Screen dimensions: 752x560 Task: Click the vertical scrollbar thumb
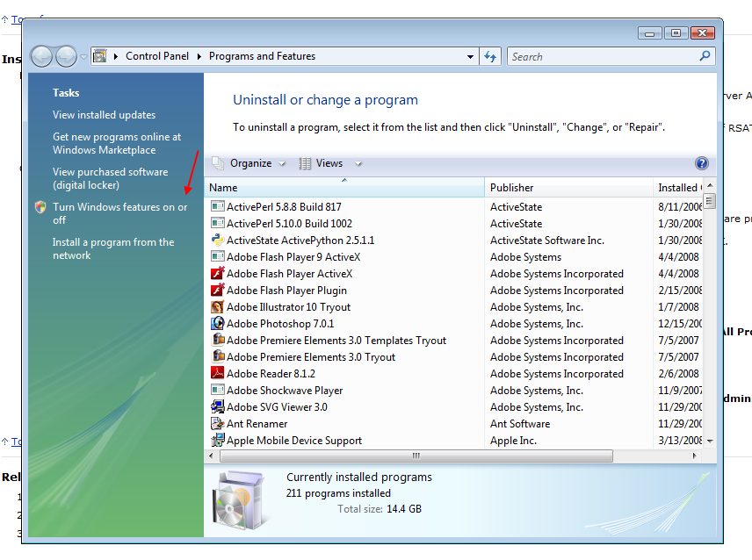tap(710, 201)
